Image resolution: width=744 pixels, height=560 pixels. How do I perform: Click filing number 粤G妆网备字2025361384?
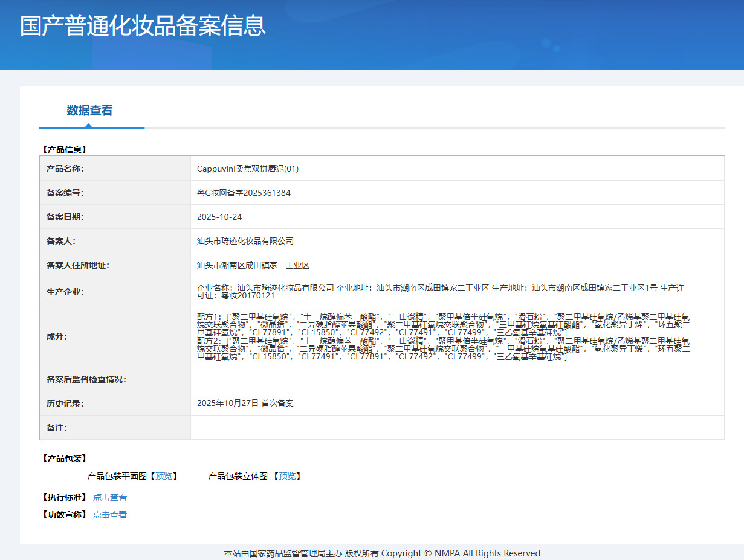[244, 193]
